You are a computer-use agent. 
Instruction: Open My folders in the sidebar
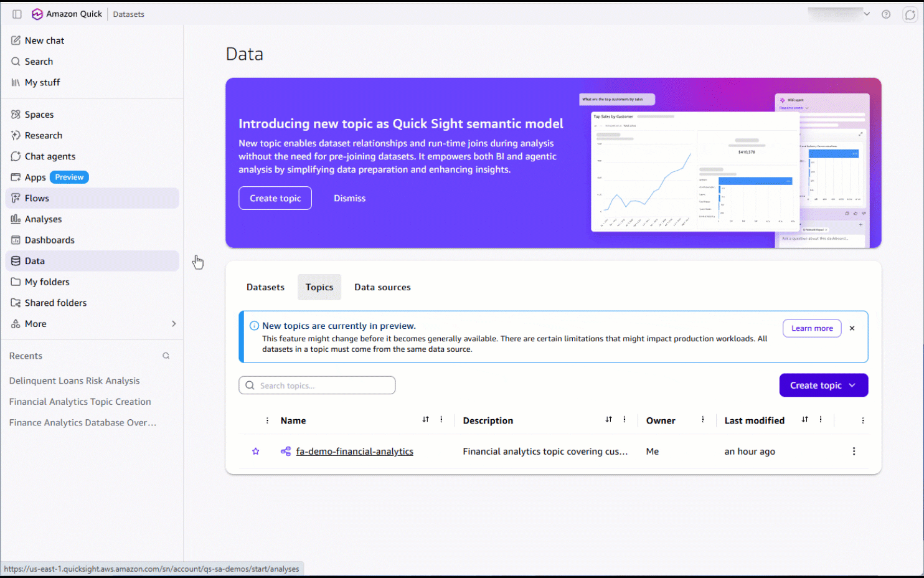[x=92, y=282]
